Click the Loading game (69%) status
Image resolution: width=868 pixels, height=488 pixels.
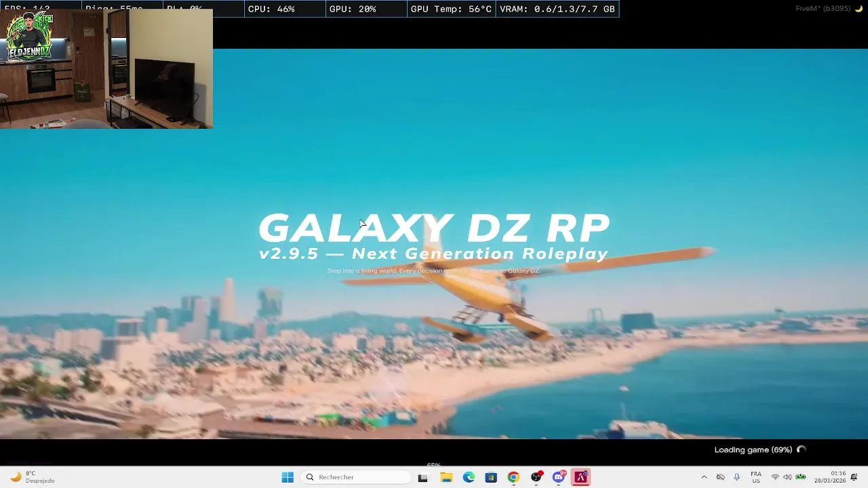coord(753,450)
